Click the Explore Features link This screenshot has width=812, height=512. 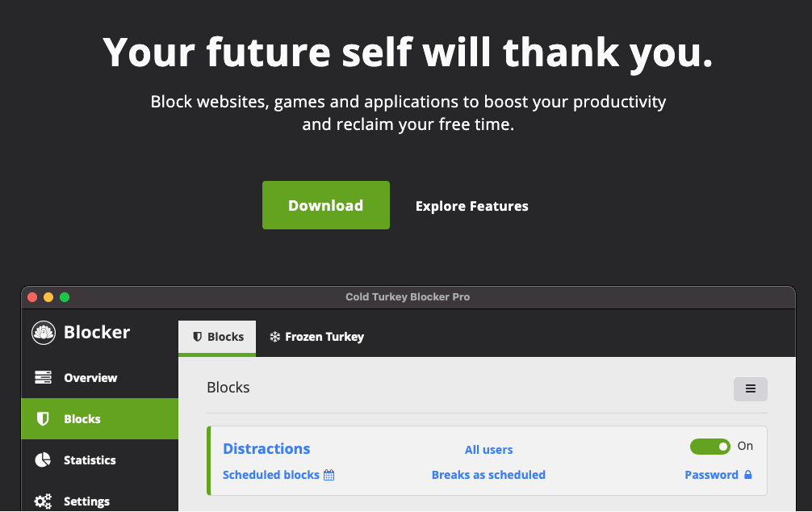tap(471, 206)
